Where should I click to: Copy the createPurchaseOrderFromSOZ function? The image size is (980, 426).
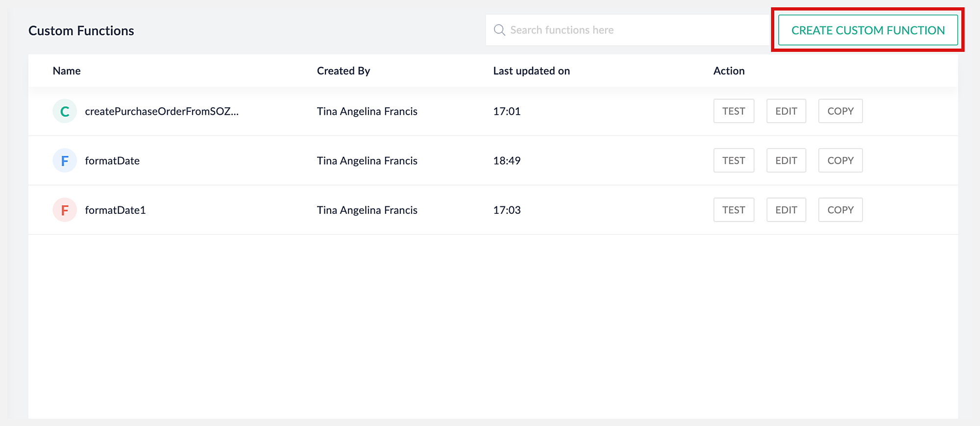(840, 111)
